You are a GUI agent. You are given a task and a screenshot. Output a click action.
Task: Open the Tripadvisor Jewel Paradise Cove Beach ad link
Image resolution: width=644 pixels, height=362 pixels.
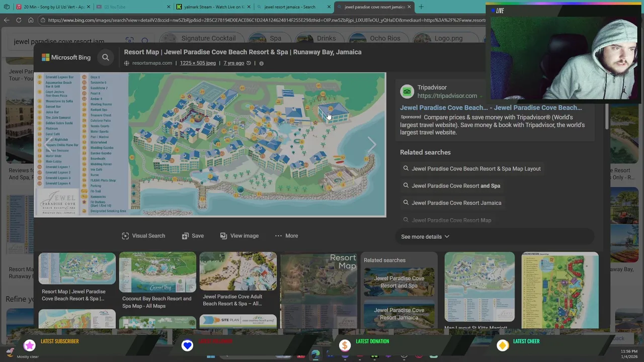[491, 108]
